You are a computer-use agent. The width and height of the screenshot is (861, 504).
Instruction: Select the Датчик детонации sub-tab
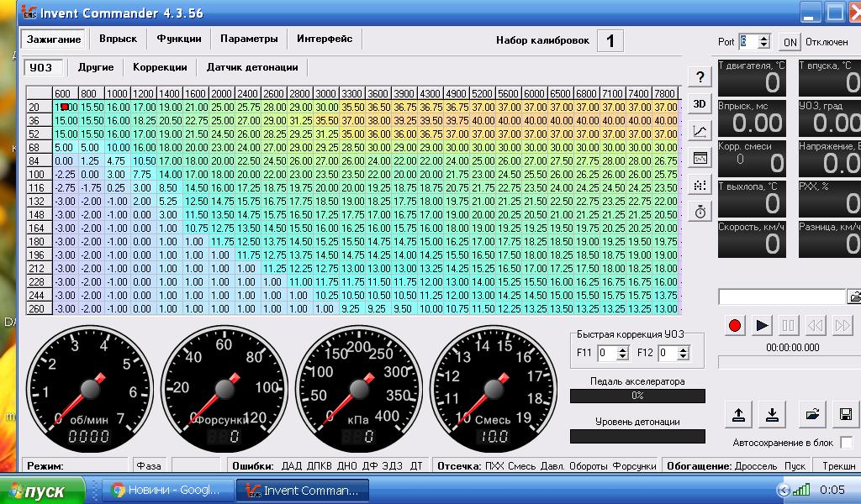pyautogui.click(x=252, y=67)
